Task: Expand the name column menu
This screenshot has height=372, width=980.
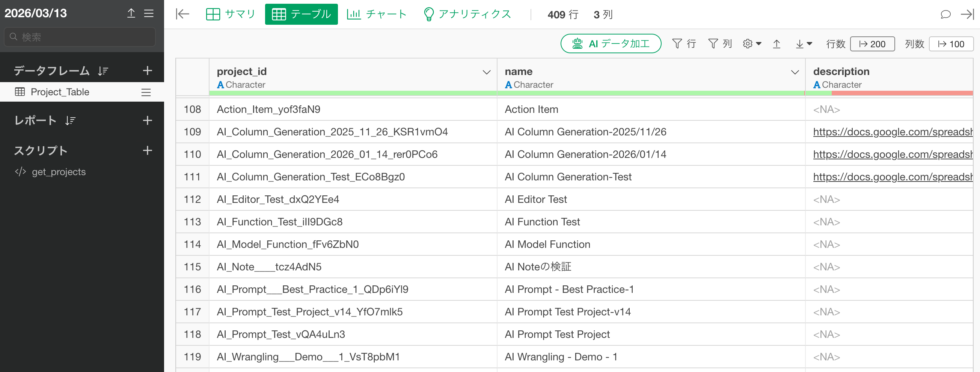Action: pyautogui.click(x=795, y=72)
